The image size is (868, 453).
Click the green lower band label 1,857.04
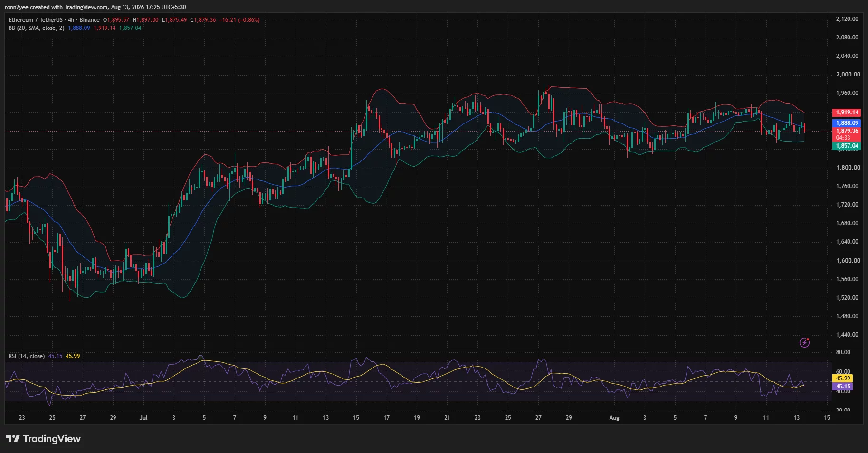click(x=847, y=146)
